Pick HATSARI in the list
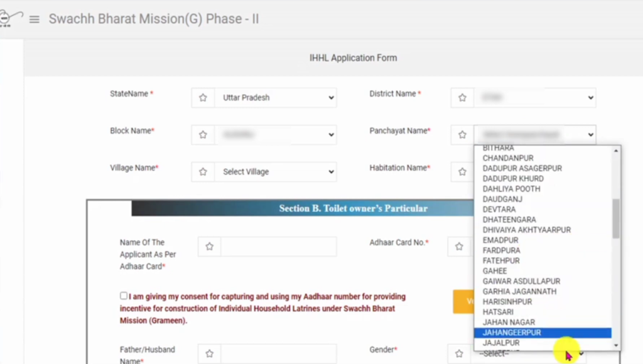643x364 pixels. point(543,312)
